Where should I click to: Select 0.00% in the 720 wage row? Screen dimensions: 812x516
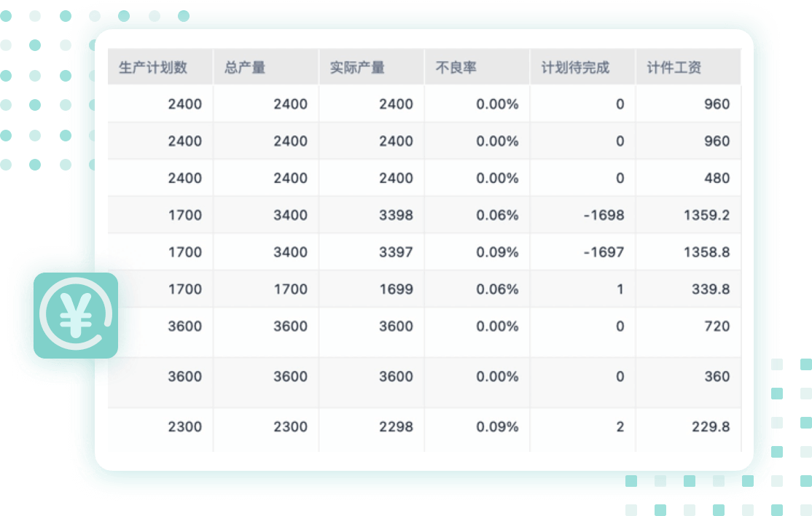click(477, 332)
